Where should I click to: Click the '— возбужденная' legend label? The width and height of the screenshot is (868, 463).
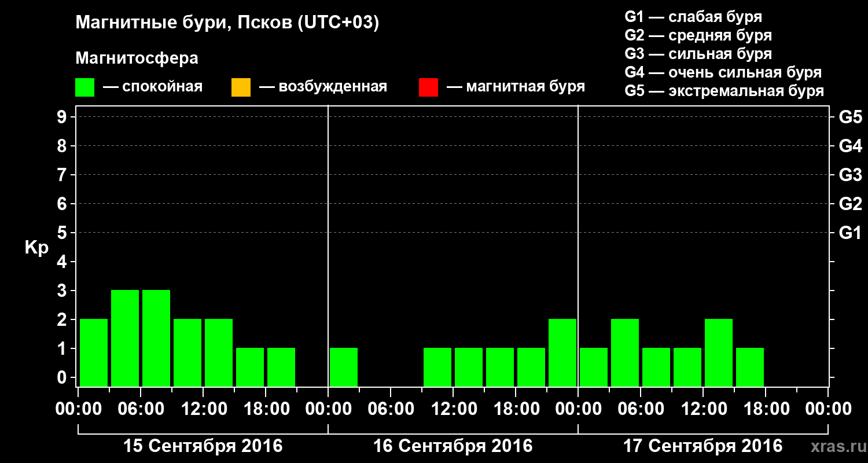click(x=323, y=87)
